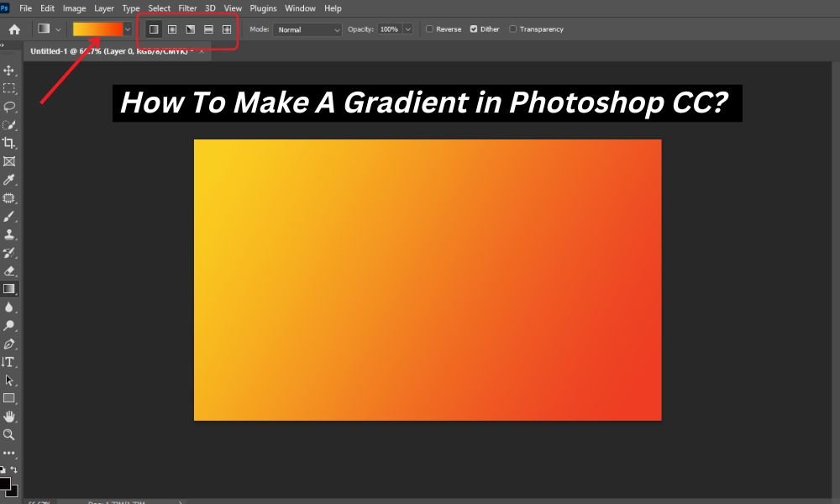Enable the Reverse gradient option
The image size is (840, 504).
pyautogui.click(x=429, y=29)
